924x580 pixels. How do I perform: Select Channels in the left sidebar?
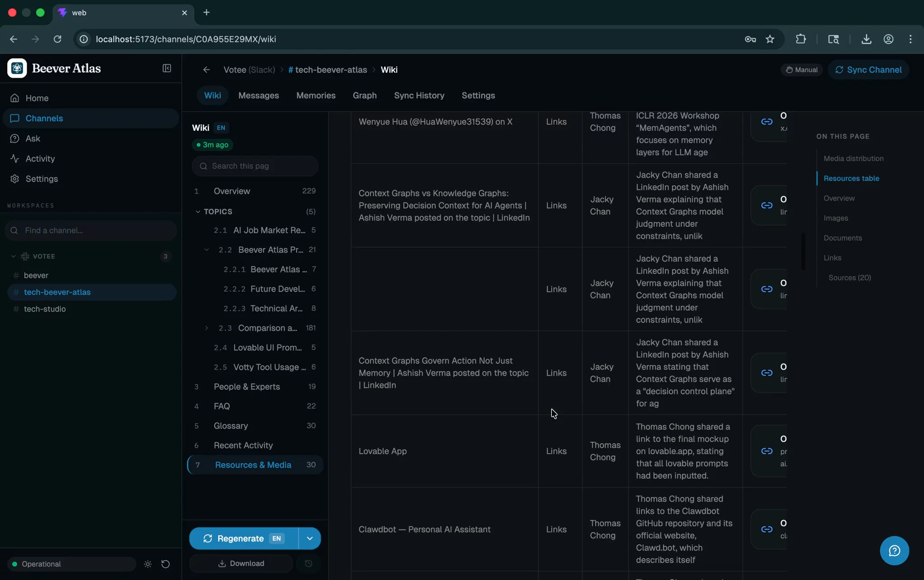(90, 118)
